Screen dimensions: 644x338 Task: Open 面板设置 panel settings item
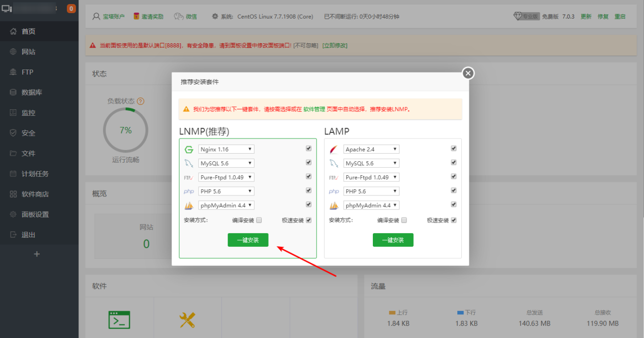[x=39, y=214]
